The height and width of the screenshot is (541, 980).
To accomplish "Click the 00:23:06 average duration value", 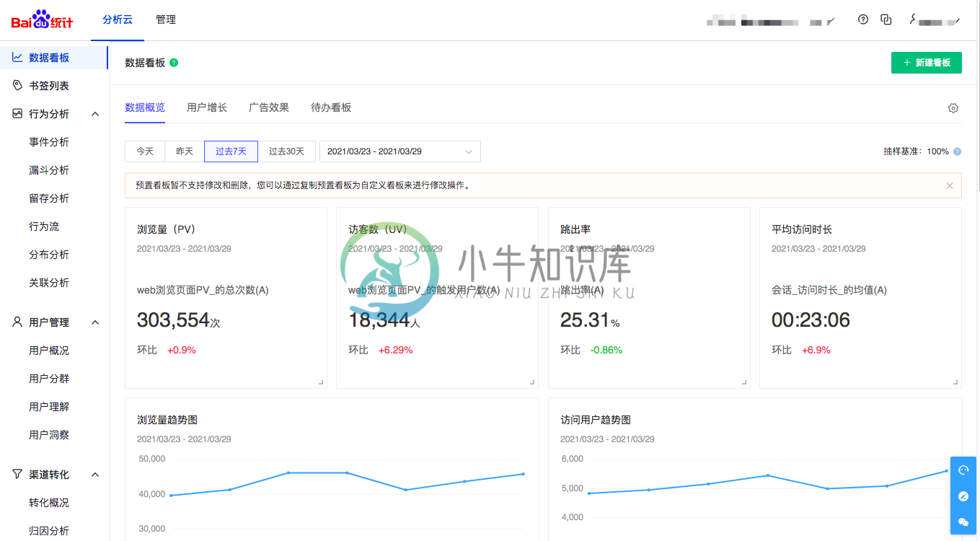I will click(x=811, y=320).
